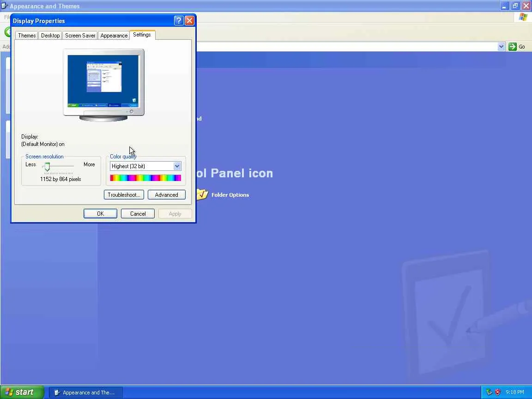Switch to the Themes tab

click(27, 35)
